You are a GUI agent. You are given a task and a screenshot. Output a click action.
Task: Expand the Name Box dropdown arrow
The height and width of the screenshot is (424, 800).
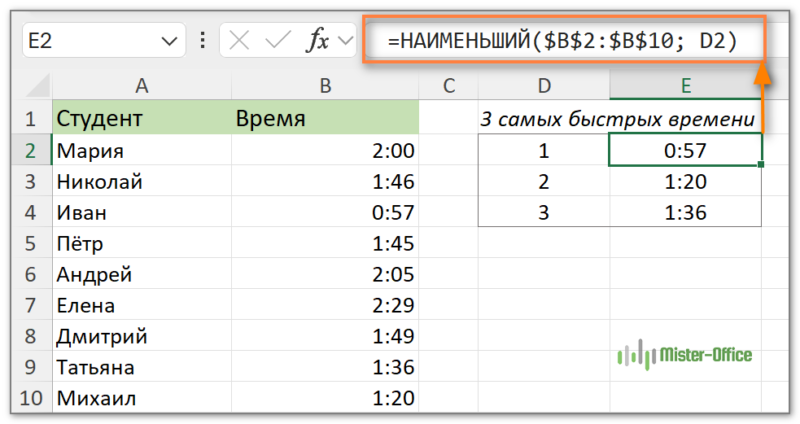pyautogui.click(x=165, y=41)
